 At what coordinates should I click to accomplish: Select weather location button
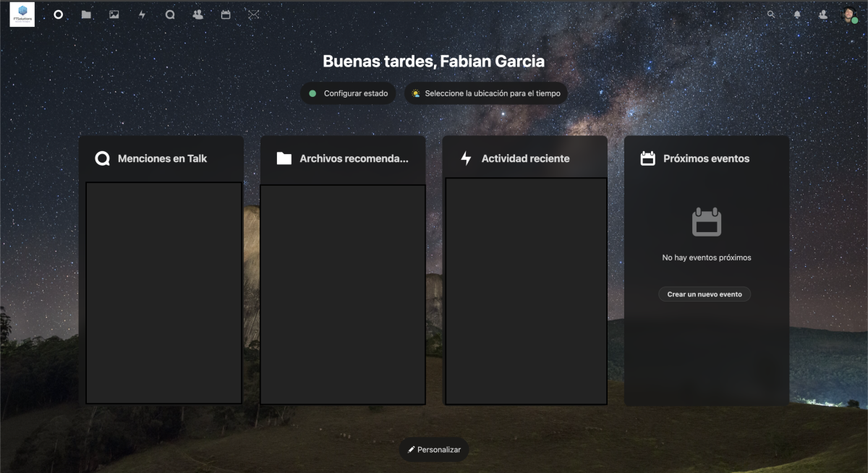coord(485,93)
